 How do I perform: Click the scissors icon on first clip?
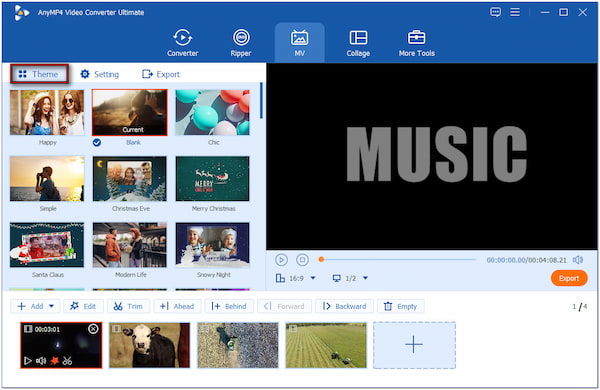click(67, 361)
